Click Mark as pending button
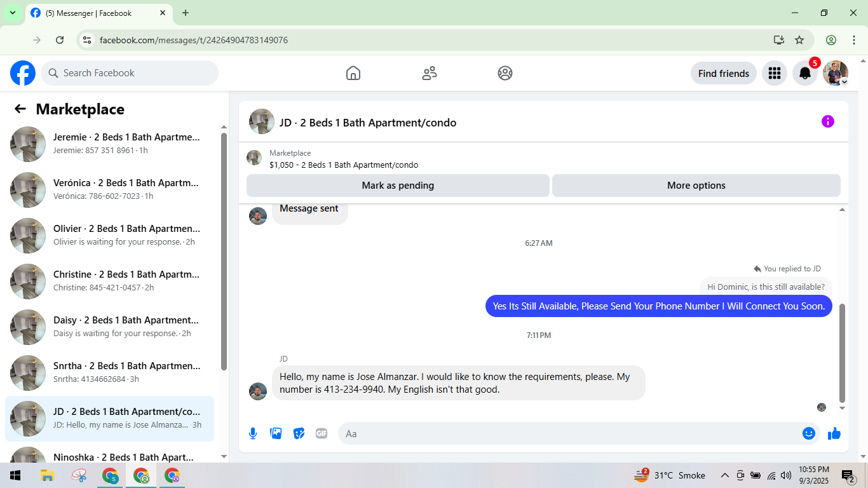The width and height of the screenshot is (868, 488). (398, 186)
